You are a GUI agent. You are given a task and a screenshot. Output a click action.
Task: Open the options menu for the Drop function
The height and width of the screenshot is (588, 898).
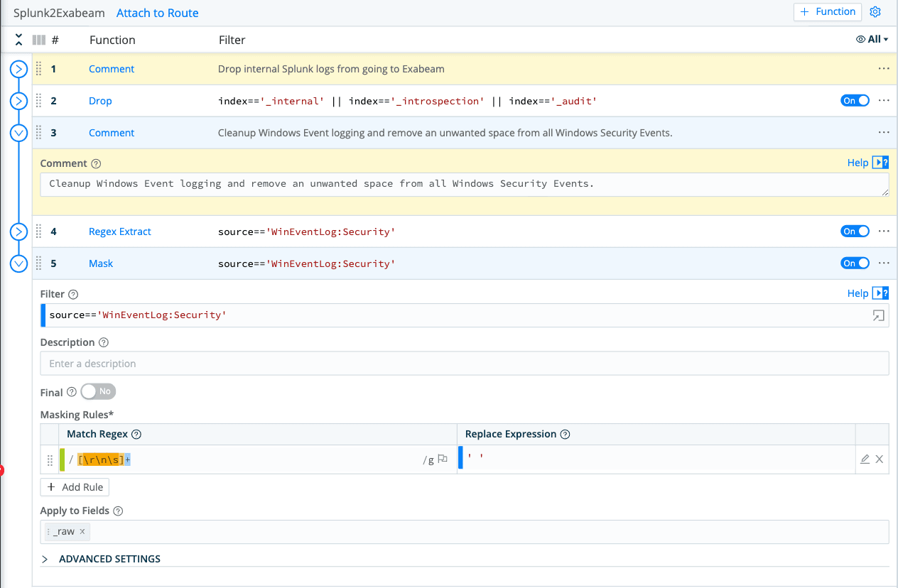[883, 100]
